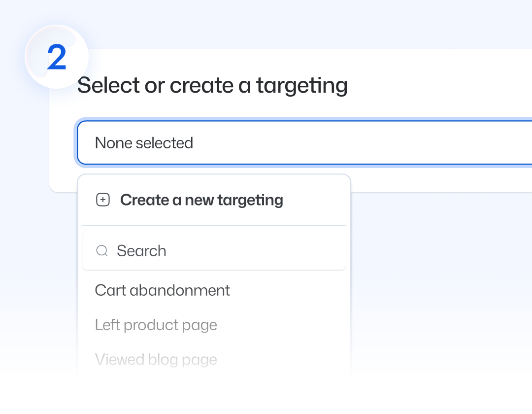Click the search glyph inside the search bar
This screenshot has width=532, height=414.
coord(102,251)
